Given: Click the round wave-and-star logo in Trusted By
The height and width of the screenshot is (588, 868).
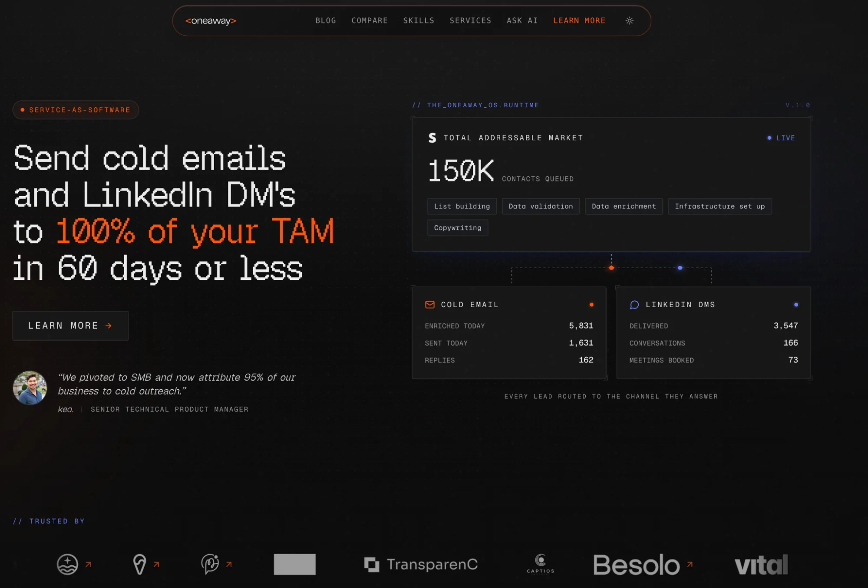Looking at the screenshot, I should (67, 564).
